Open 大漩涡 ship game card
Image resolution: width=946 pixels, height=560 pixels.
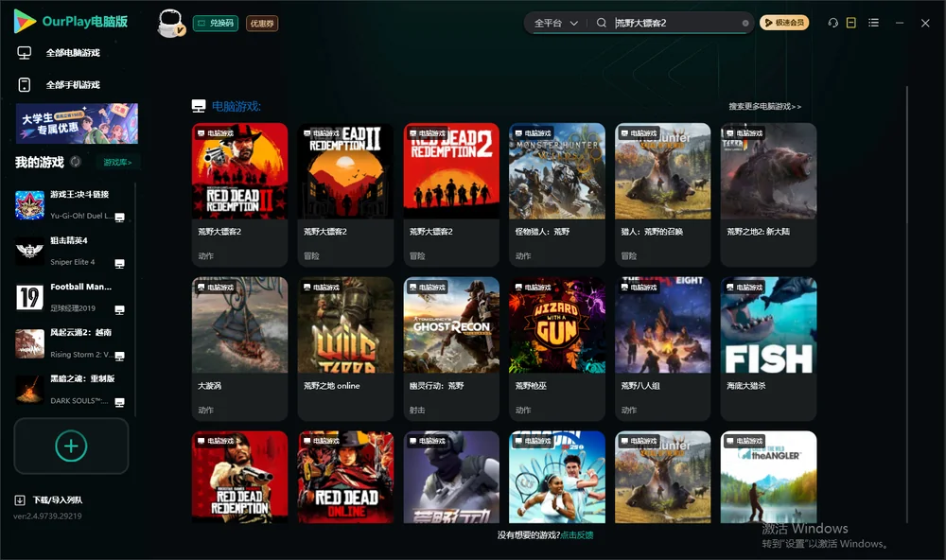[239, 348]
